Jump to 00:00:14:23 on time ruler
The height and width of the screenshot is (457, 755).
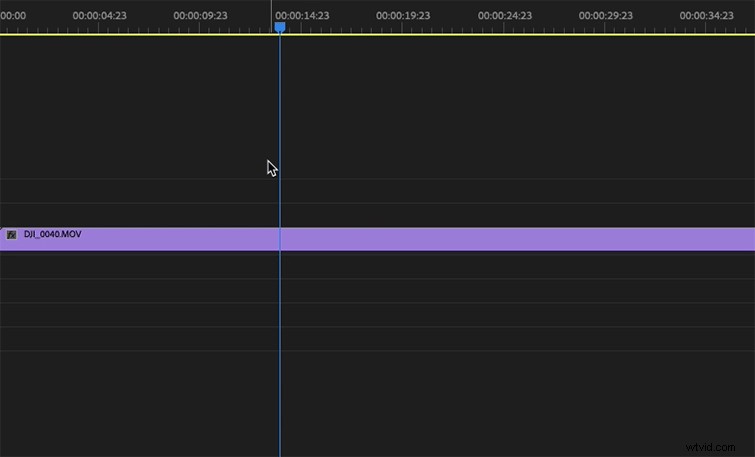pos(302,15)
